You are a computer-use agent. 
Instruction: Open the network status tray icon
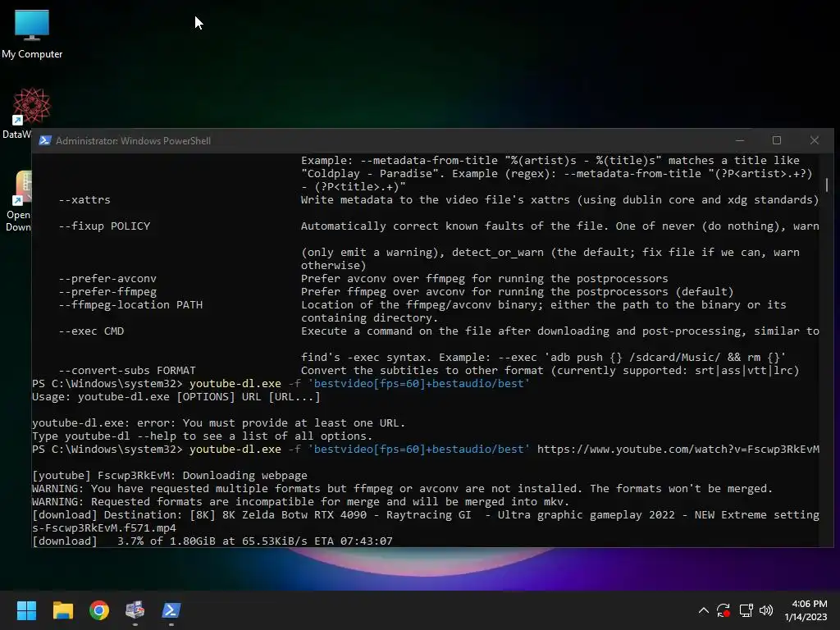(x=746, y=610)
